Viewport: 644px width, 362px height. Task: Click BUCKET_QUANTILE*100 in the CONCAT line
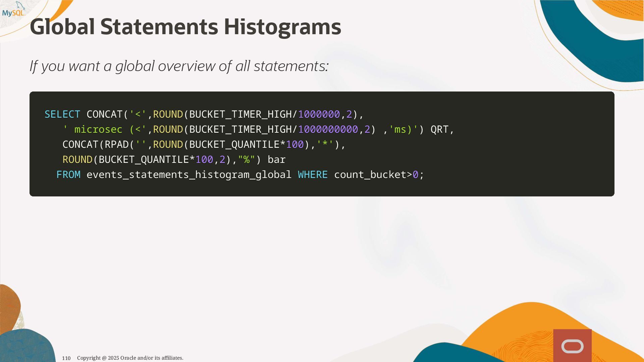(x=246, y=145)
